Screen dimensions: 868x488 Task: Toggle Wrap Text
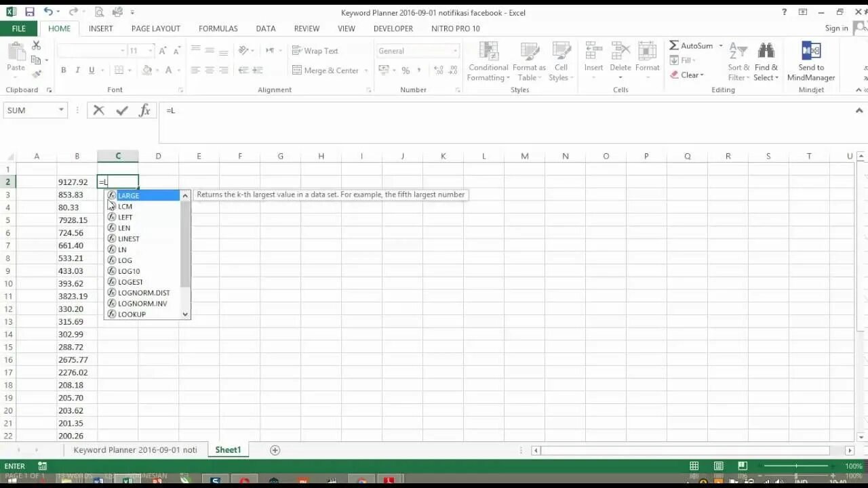pos(315,51)
